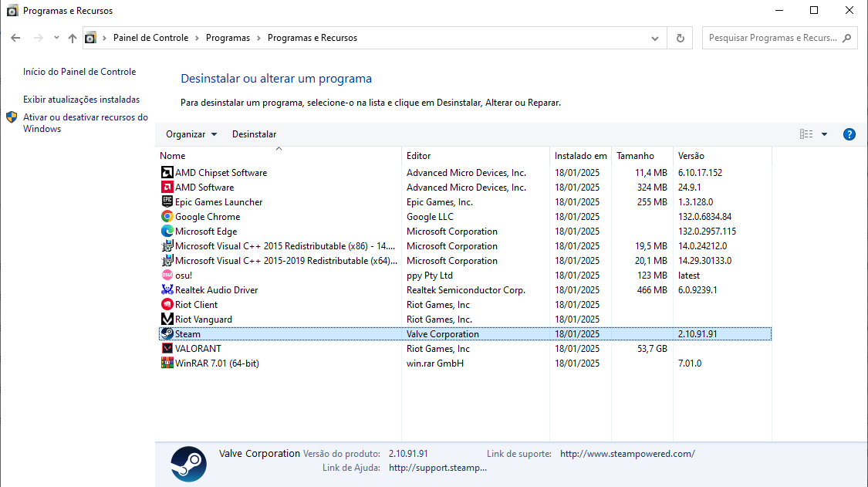Screen dimensions: 868x487
Task: Click the win.rar GmbH editor cell
Action: click(x=435, y=364)
